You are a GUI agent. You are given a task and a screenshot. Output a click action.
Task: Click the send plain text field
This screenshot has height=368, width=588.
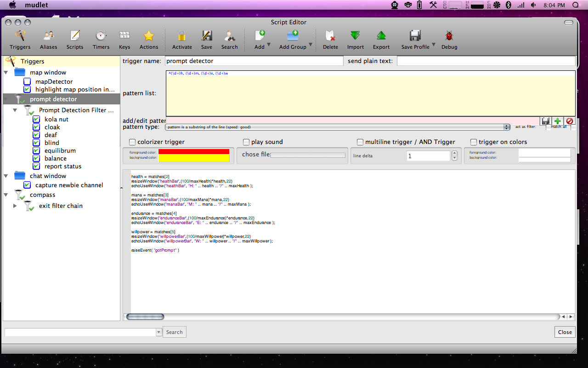point(486,61)
